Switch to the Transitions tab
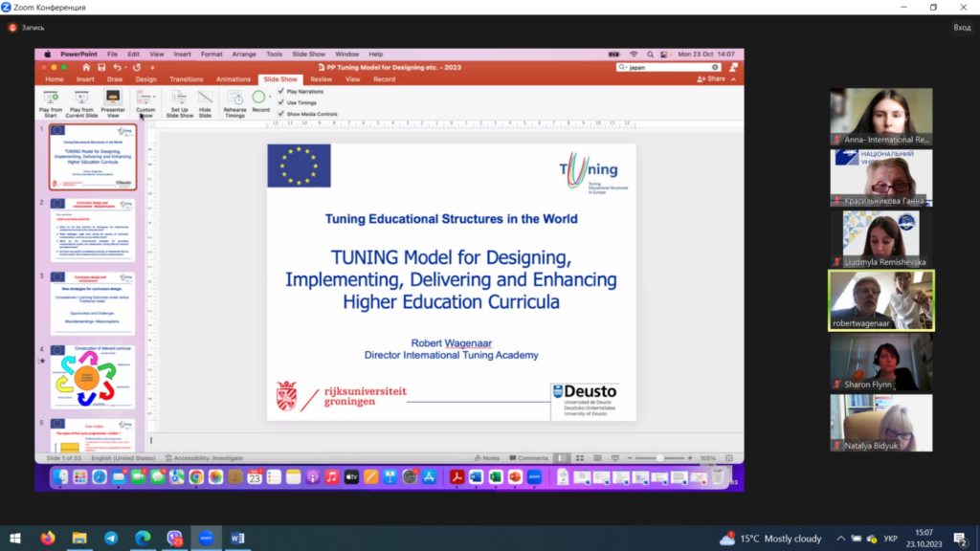Screen dimensions: 980x551 pos(186,79)
